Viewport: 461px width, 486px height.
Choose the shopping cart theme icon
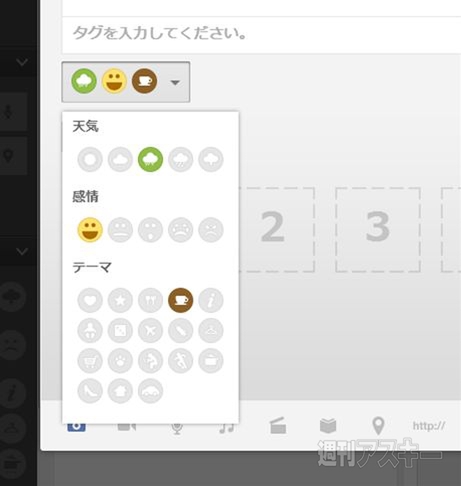90,361
